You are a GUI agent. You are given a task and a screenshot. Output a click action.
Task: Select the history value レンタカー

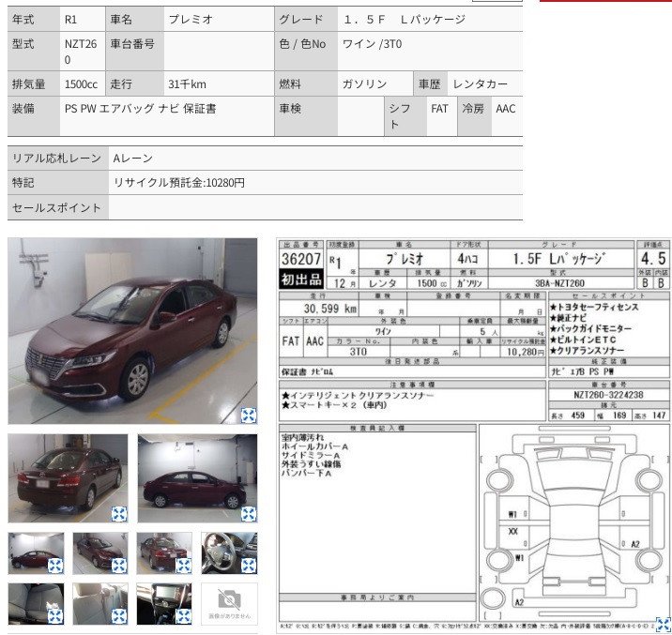coord(480,83)
